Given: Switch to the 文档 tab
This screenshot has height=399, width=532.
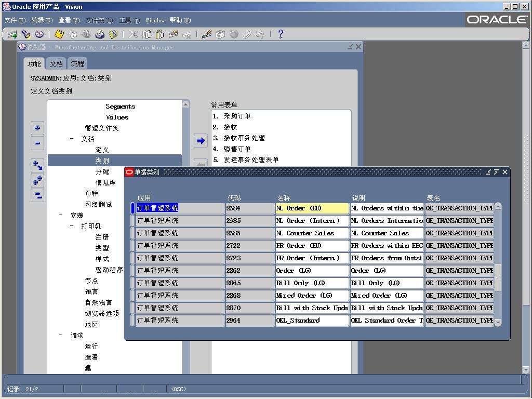Looking at the screenshot, I should [56, 64].
